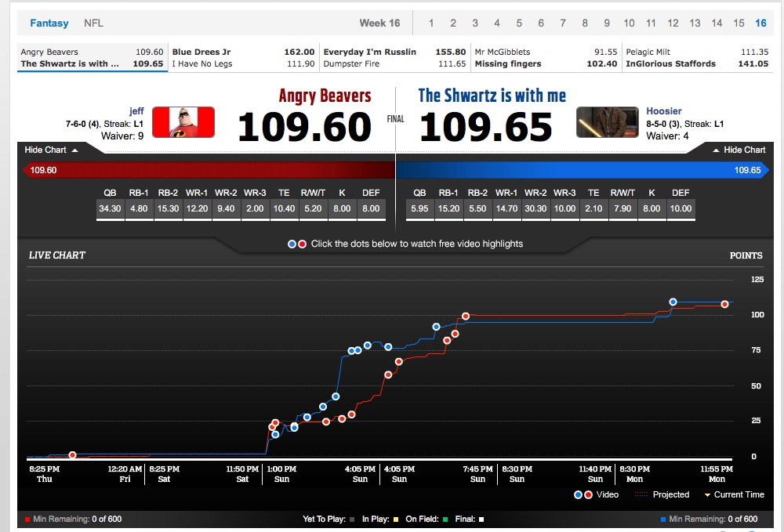The image size is (784, 532).
Task: Collapse chart using left Hide Chart toggle
Action: pos(52,150)
